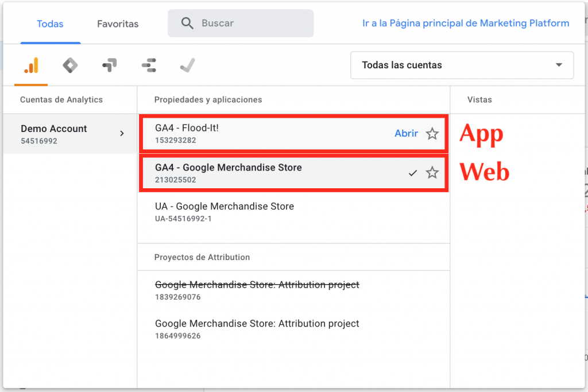The height and width of the screenshot is (392, 588).
Task: Select Demo Account 54516992
Action: coord(70,134)
